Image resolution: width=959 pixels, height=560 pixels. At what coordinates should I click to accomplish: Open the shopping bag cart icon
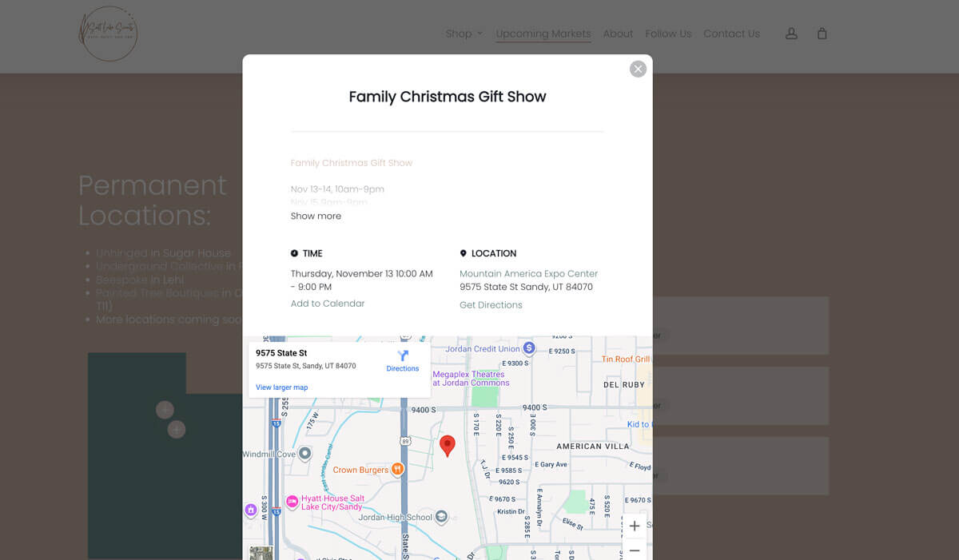(x=822, y=34)
